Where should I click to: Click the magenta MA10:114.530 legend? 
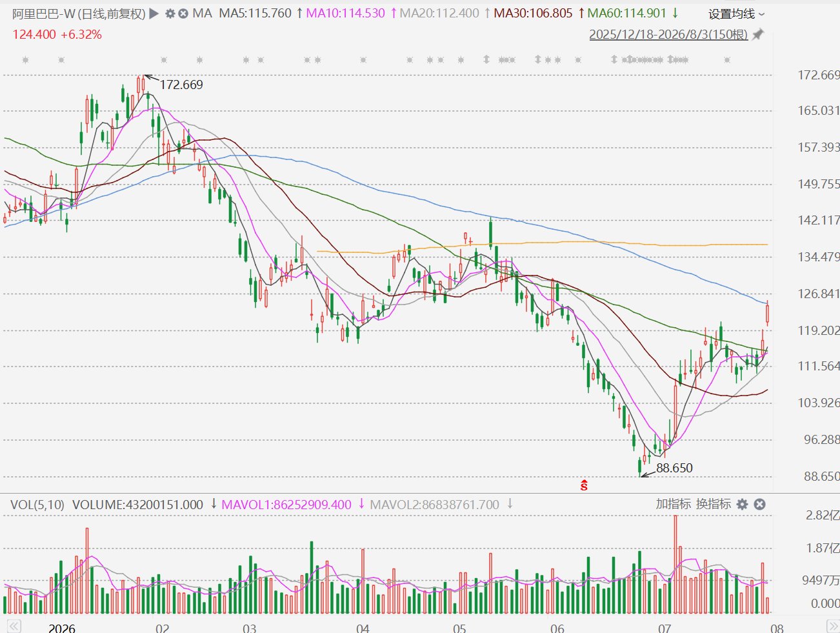pyautogui.click(x=345, y=13)
